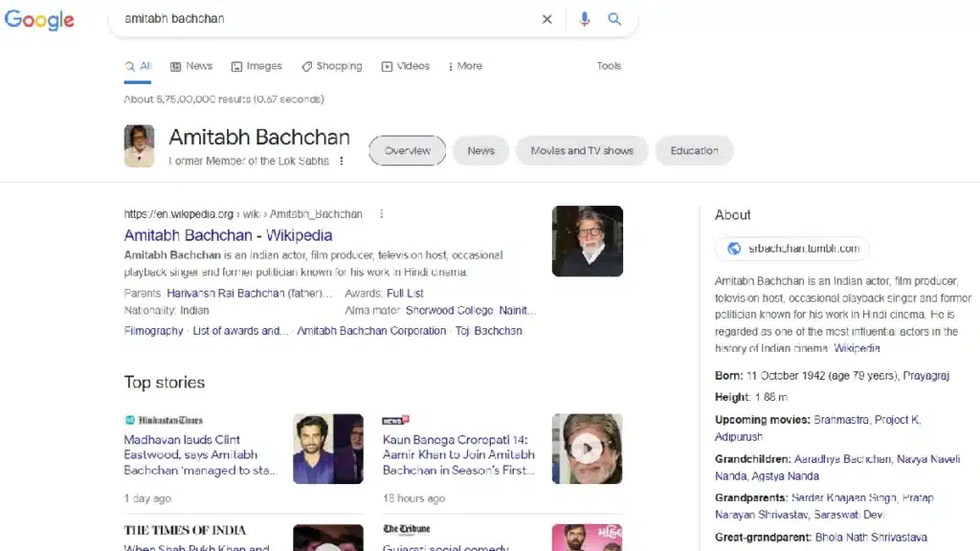Viewport: 980px width, 551px height.
Task: Switch to the News tab
Action: click(191, 66)
